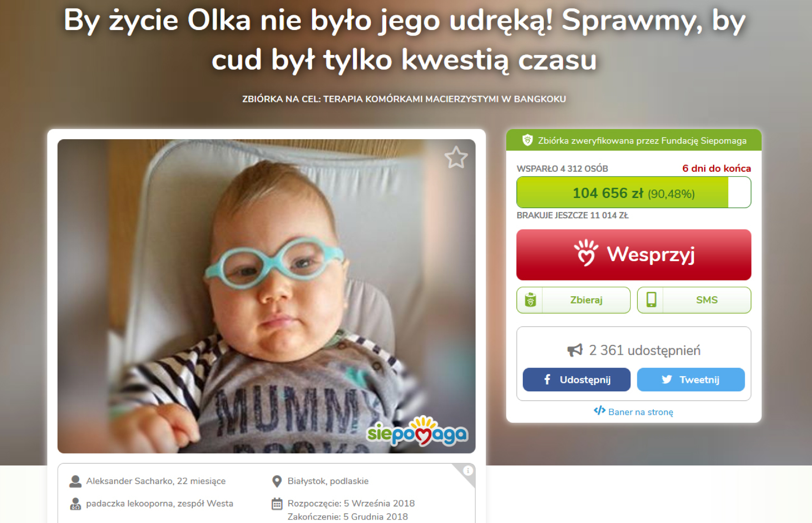The width and height of the screenshot is (812, 523).
Task: Click the person icon beside Aleksander Sacharko
Action: [x=75, y=482]
